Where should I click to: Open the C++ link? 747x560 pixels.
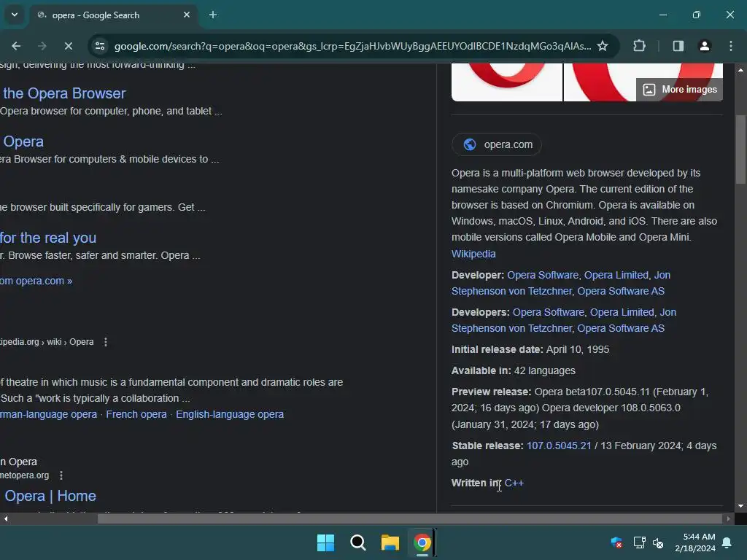[x=514, y=483]
